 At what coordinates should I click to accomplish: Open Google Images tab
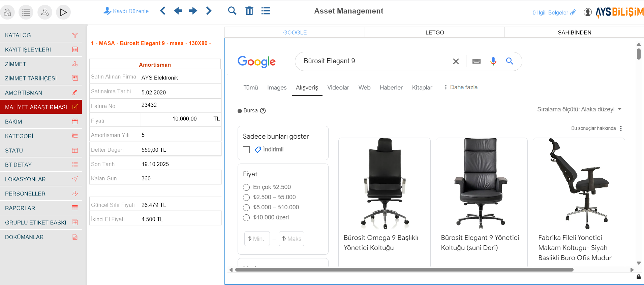pos(277,87)
